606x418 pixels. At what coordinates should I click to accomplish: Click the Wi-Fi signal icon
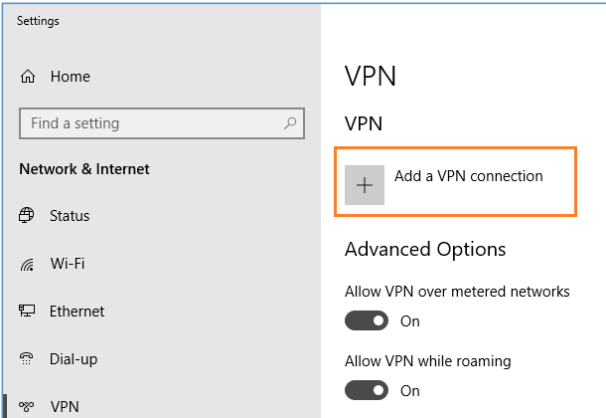27,265
